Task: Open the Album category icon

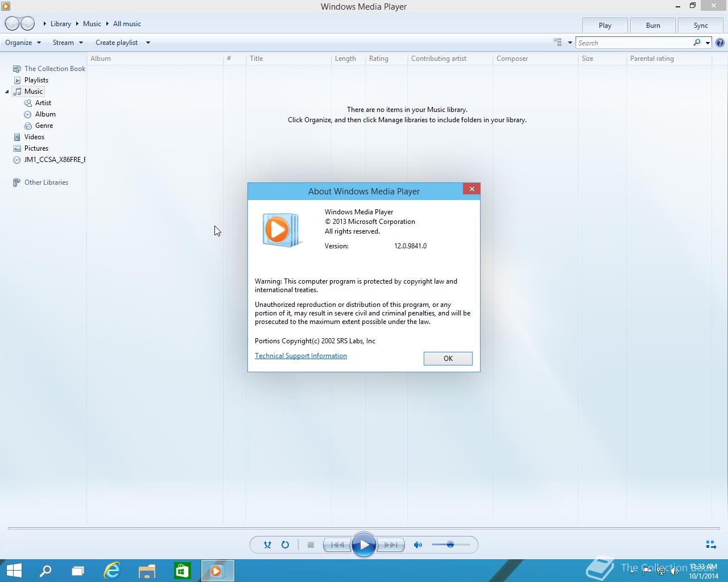Action: point(28,114)
